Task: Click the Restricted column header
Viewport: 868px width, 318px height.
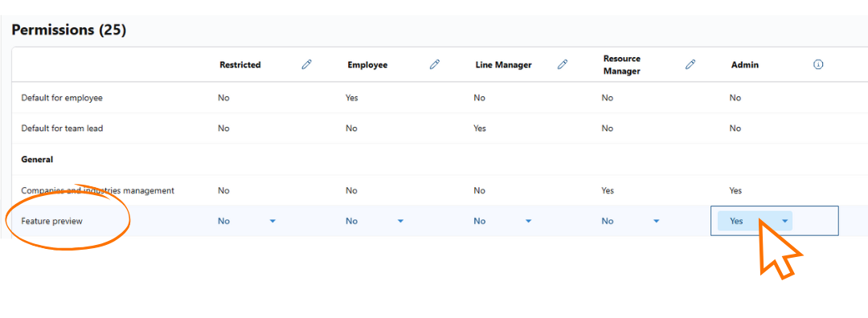Action: point(240,65)
